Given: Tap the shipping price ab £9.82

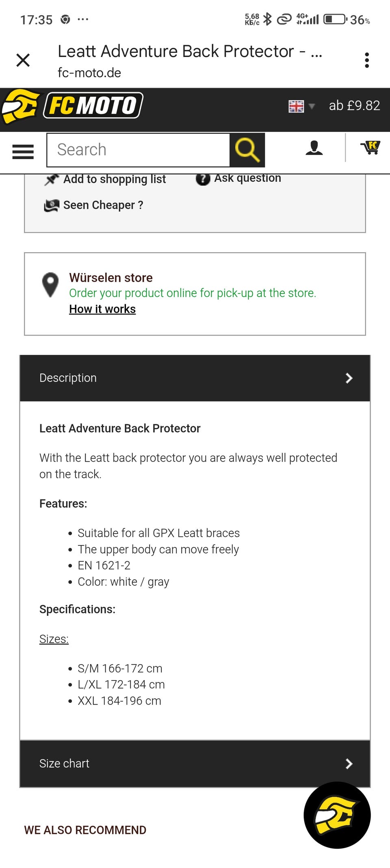Looking at the screenshot, I should tap(354, 106).
